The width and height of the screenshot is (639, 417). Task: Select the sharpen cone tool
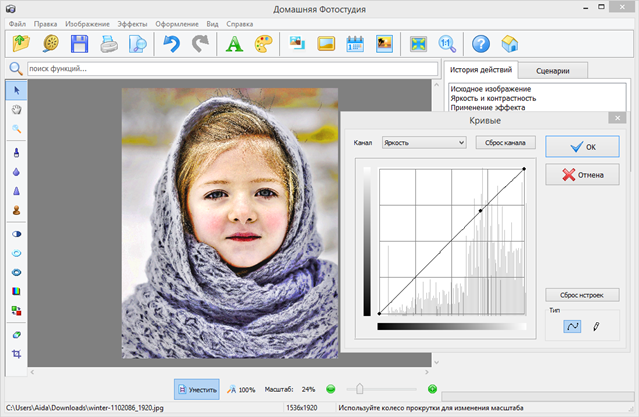click(16, 191)
